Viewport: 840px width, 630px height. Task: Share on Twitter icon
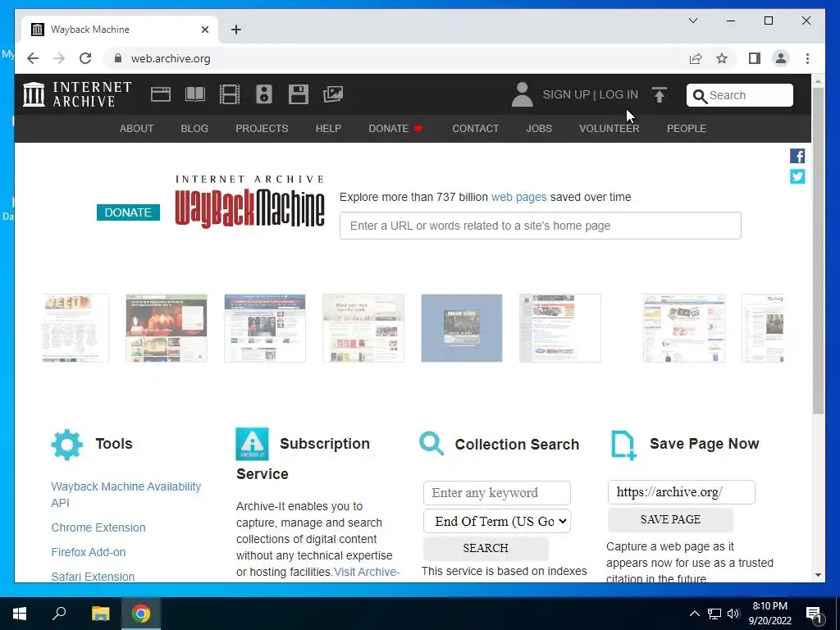pyautogui.click(x=797, y=176)
